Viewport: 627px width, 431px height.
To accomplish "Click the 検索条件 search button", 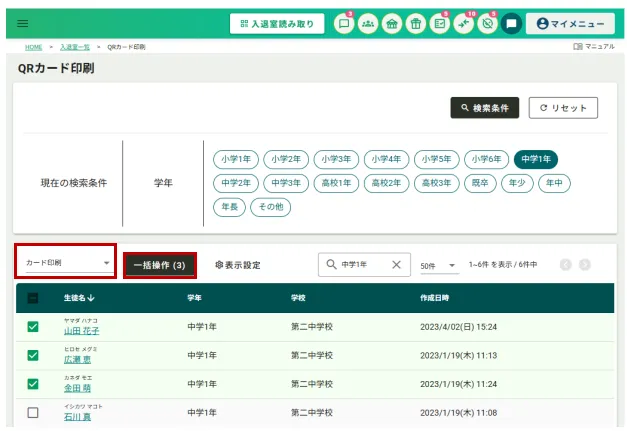I will point(484,108).
